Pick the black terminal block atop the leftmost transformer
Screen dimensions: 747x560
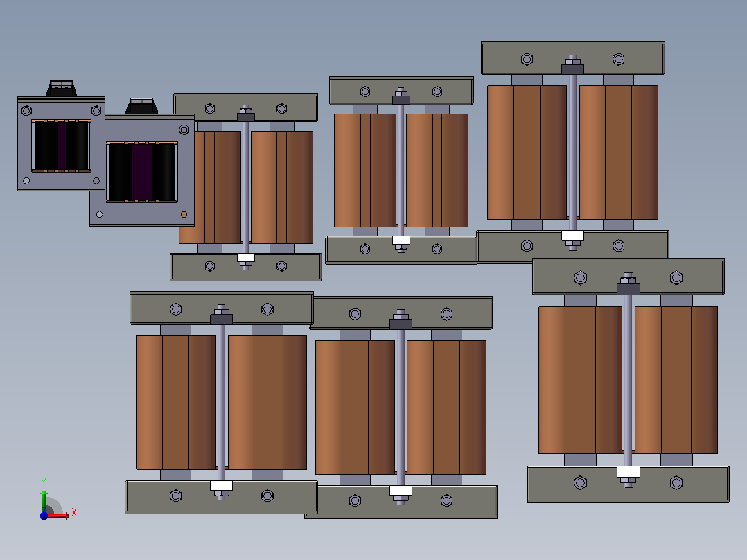tap(62, 89)
